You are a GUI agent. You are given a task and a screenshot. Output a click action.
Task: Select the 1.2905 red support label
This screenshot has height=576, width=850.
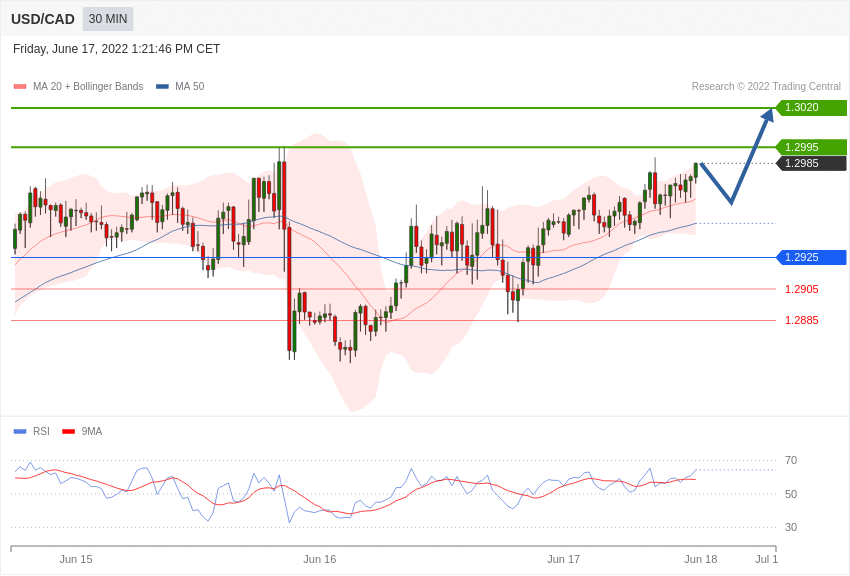(x=802, y=289)
